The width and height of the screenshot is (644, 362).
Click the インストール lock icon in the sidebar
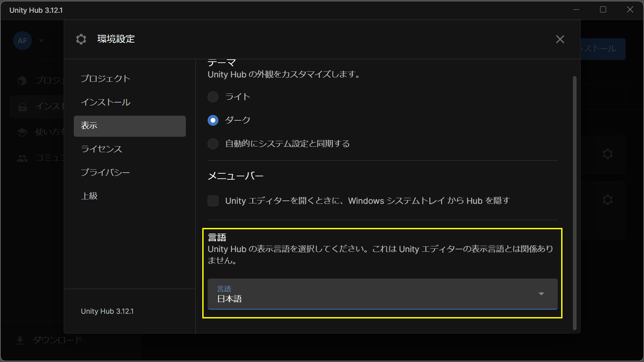22,107
